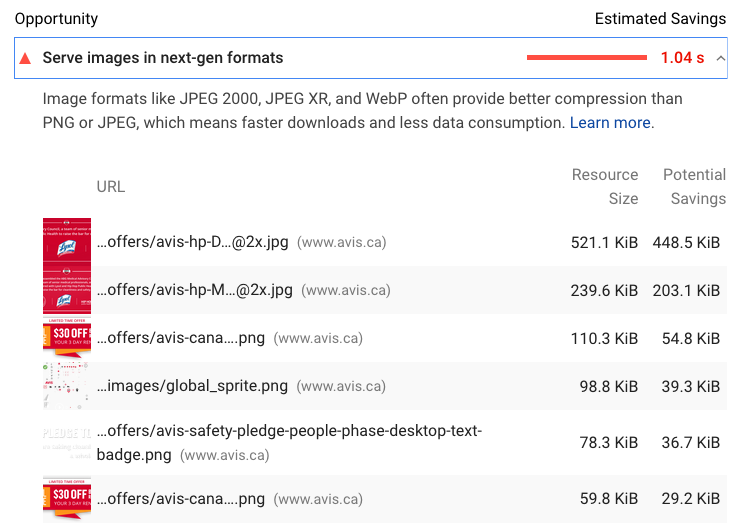
Task: Click thumbnail for avis-hp-D…@2x.jpg
Action: 67,242
